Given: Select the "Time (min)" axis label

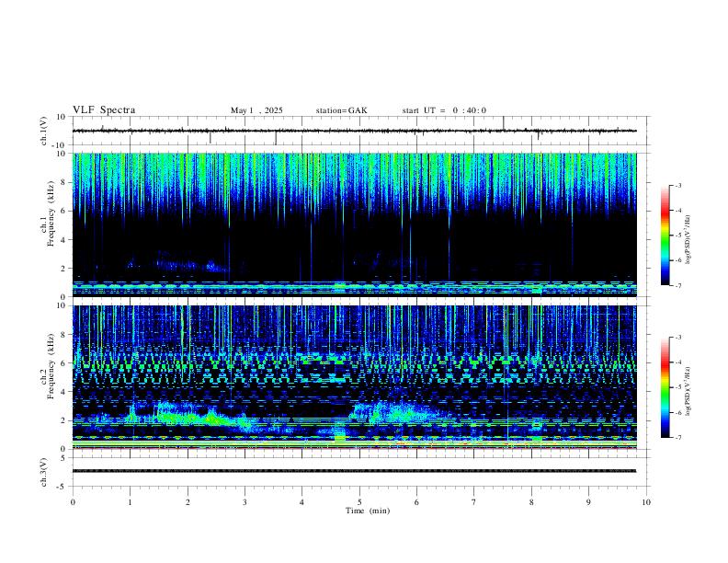Looking at the screenshot, I should point(368,511).
